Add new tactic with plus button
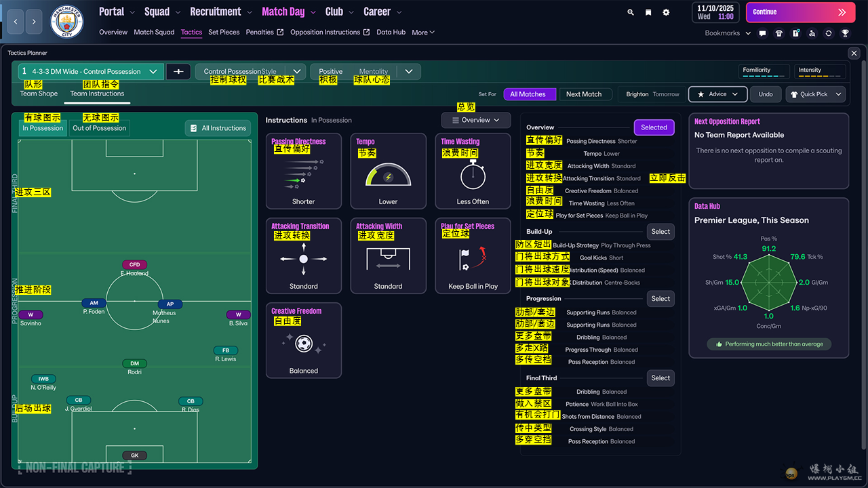868x488 pixels. tap(178, 71)
